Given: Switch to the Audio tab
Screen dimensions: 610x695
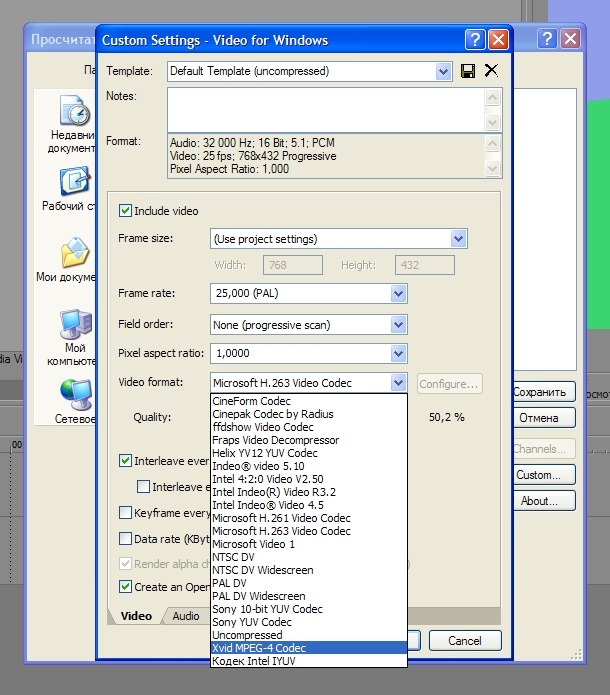Looking at the screenshot, I should (186, 616).
